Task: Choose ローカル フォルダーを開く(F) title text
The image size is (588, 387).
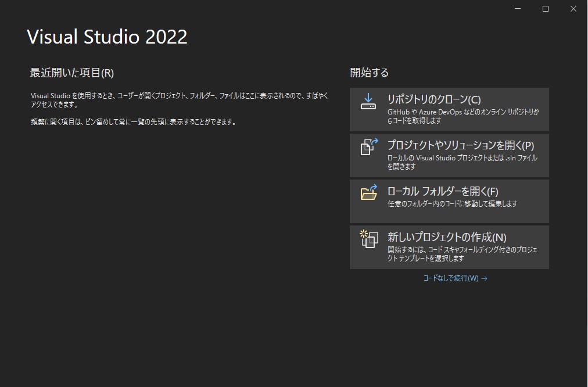Action: pos(443,191)
